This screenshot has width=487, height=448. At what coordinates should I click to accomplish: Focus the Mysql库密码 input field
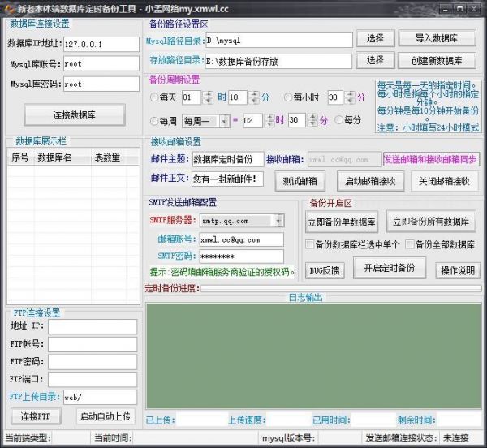click(x=101, y=84)
